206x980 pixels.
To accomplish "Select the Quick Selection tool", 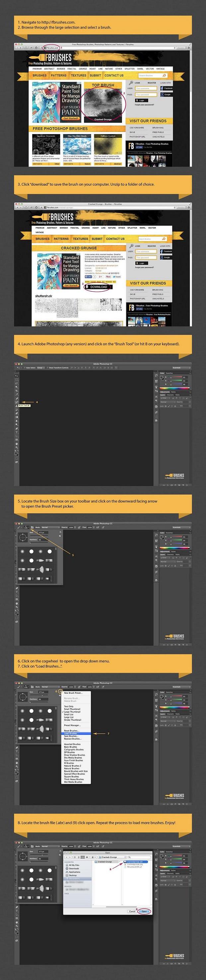I will pyautogui.click(x=17, y=387).
